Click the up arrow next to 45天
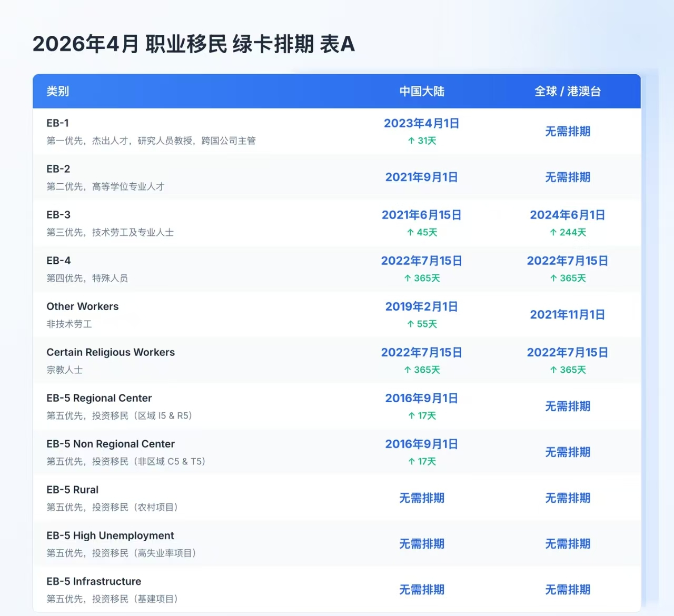 pyautogui.click(x=410, y=232)
